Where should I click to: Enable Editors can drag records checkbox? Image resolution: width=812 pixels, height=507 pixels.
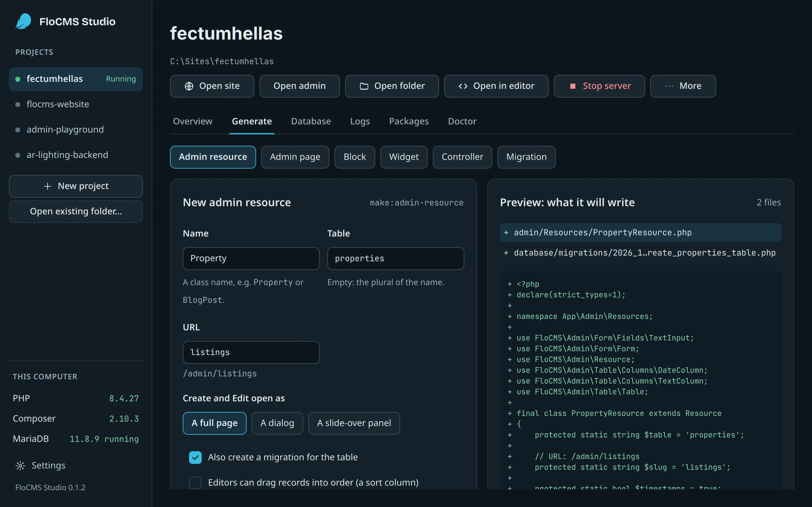click(x=195, y=483)
